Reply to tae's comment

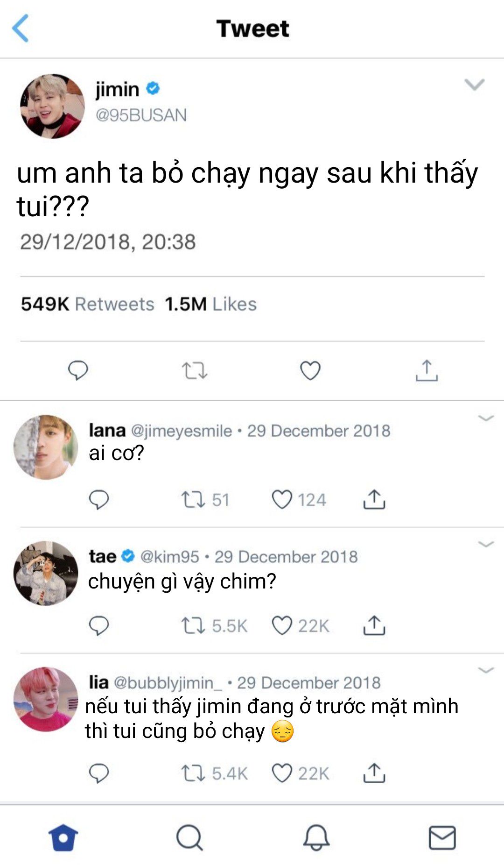[99, 626]
